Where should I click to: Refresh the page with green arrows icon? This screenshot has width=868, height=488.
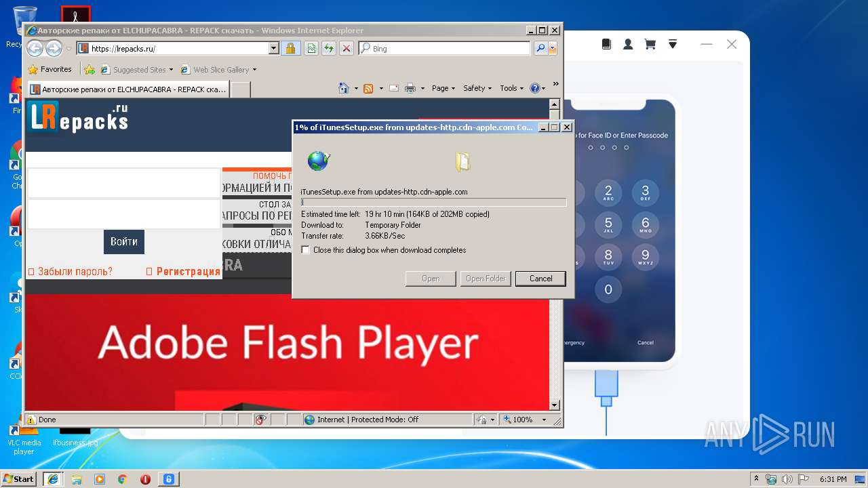click(x=328, y=48)
